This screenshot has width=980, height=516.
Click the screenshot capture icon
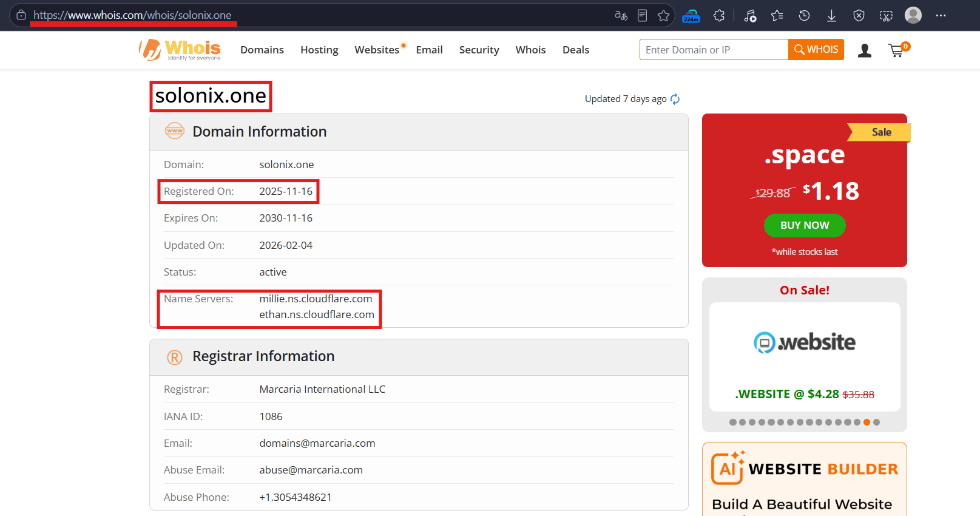(x=886, y=16)
